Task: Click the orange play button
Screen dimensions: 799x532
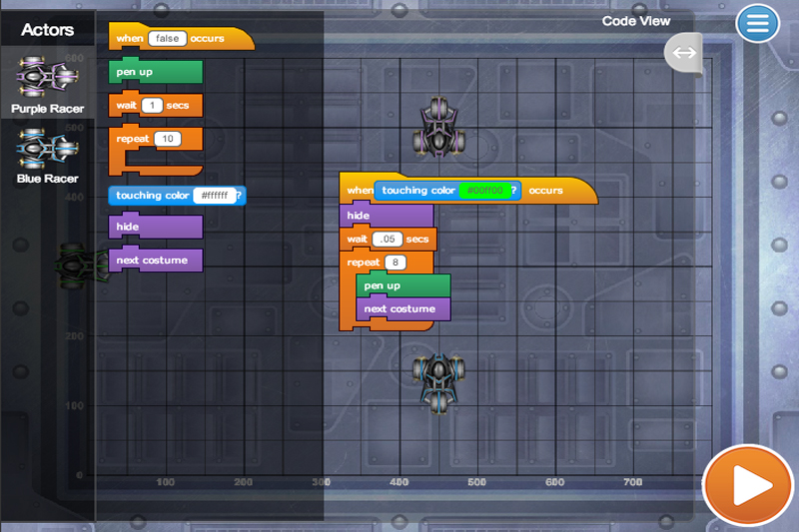Action: tap(747, 486)
